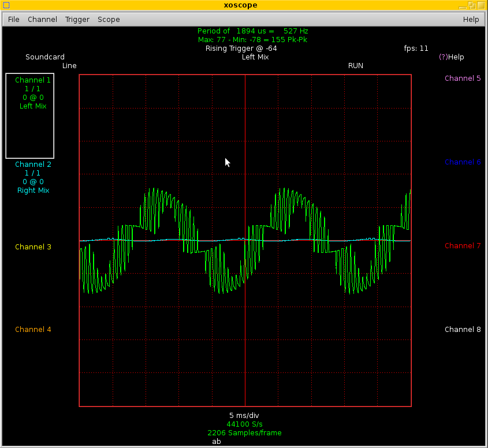Click Channel 2 Right Mix label
The width and height of the screenshot is (488, 448).
(33, 191)
